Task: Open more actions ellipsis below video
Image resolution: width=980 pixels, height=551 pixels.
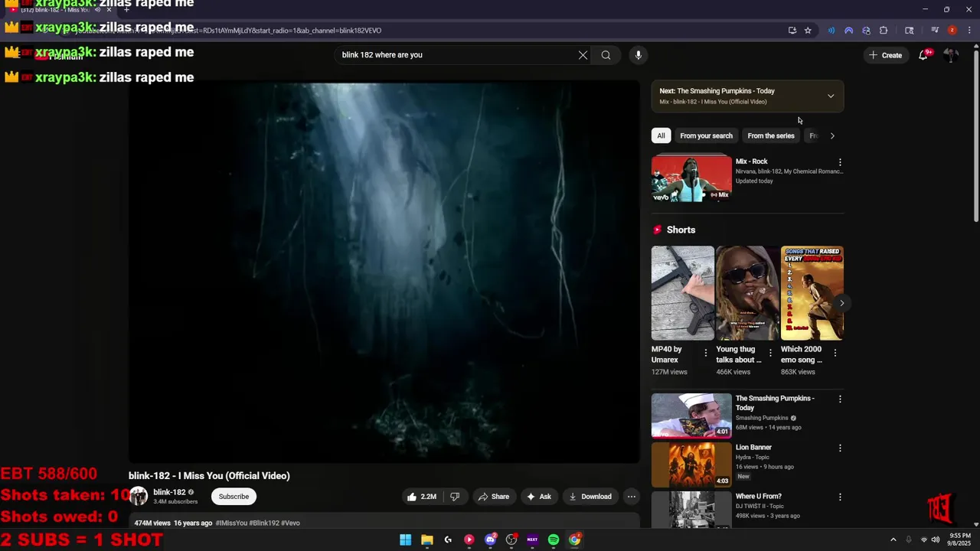Action: (x=632, y=497)
